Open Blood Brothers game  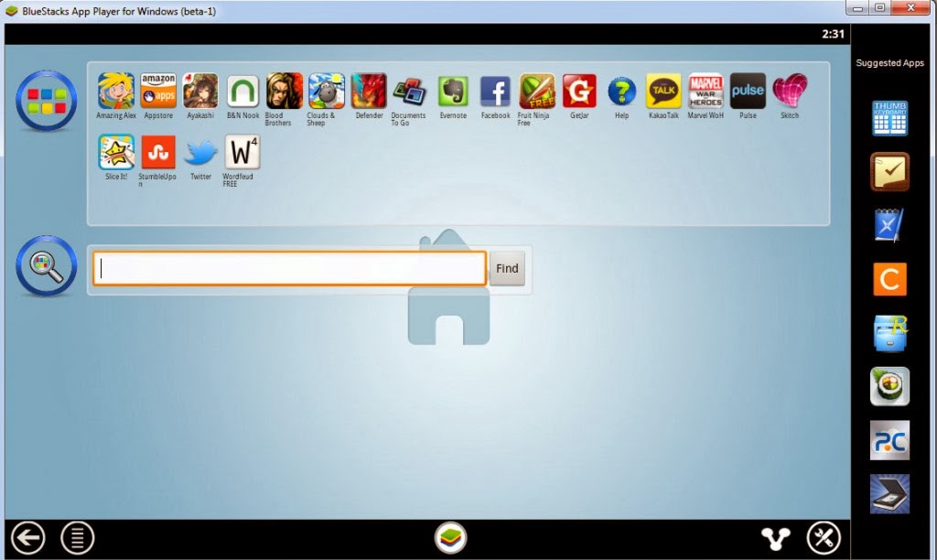[x=285, y=91]
